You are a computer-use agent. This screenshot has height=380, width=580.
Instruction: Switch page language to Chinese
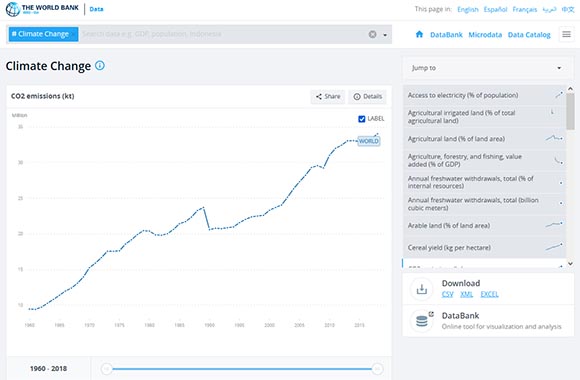(568, 9)
